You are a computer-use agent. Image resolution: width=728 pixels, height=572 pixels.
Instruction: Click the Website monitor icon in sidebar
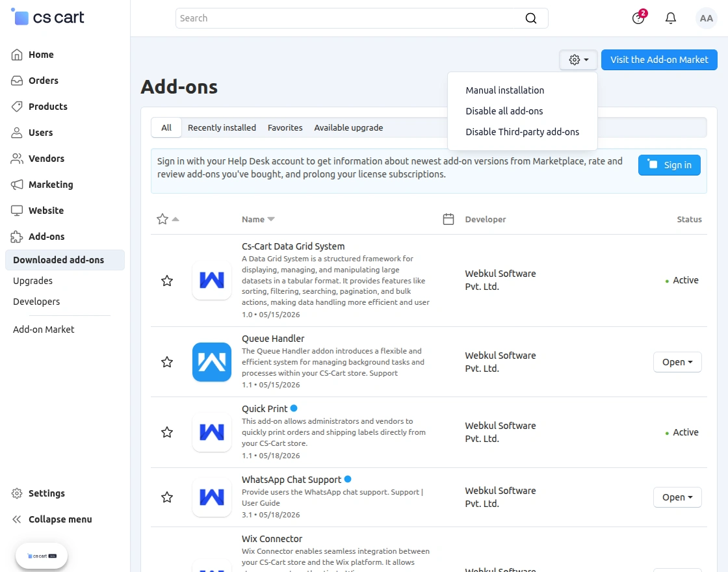pos(17,211)
